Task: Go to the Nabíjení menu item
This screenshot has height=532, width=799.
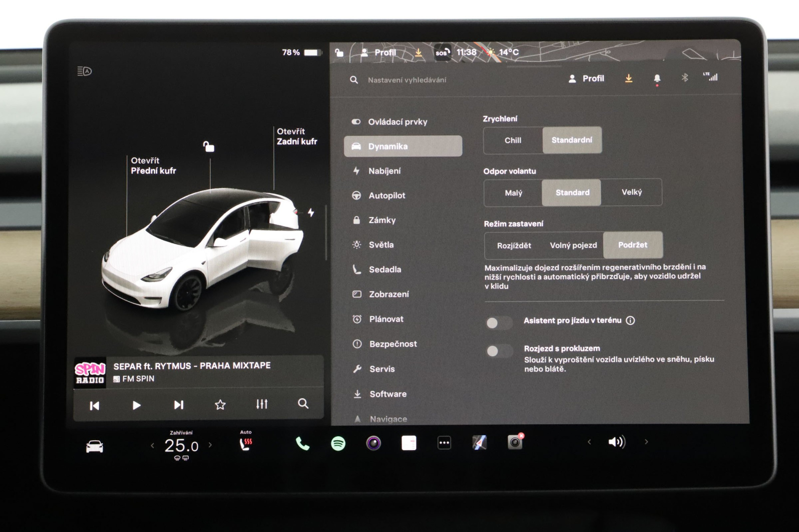Action: click(384, 171)
